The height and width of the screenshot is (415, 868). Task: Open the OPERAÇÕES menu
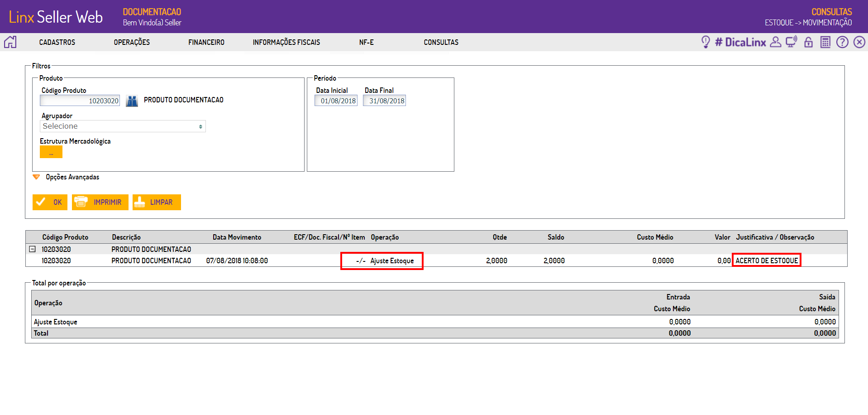click(132, 42)
